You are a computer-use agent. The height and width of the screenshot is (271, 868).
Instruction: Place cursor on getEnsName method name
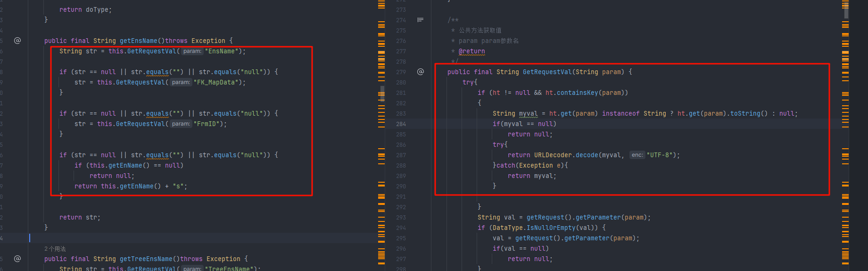138,41
